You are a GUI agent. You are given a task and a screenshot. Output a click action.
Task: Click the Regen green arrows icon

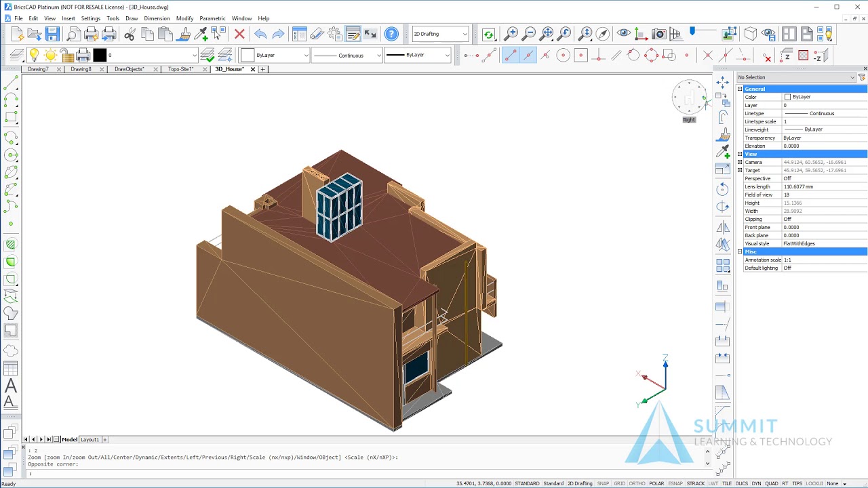tap(488, 34)
